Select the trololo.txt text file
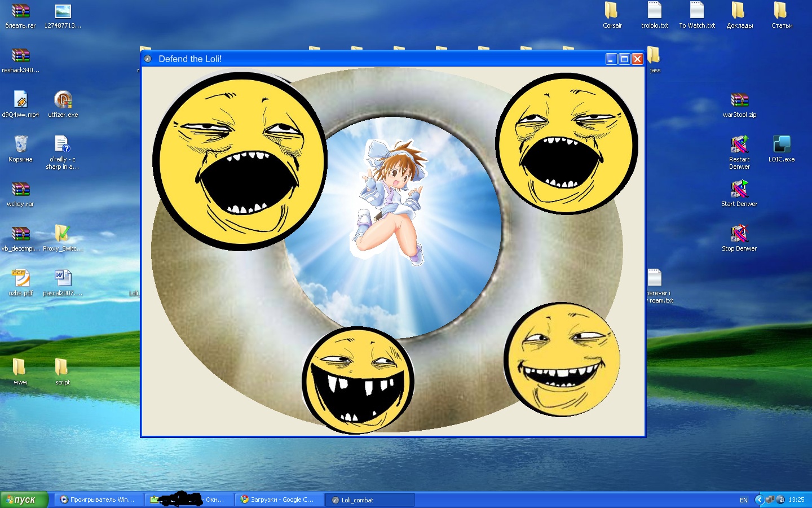The width and height of the screenshot is (812, 508). [x=655, y=16]
